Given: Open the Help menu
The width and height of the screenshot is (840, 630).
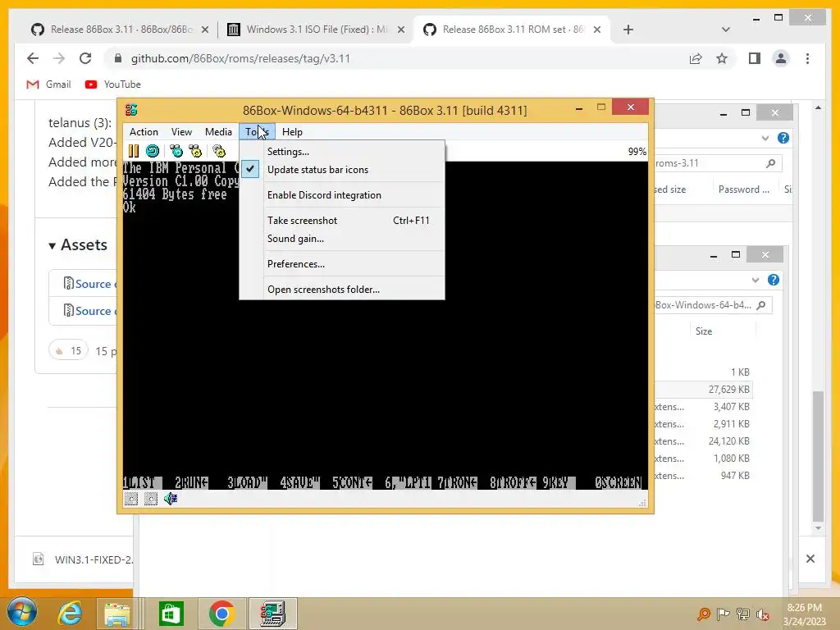Looking at the screenshot, I should (293, 132).
